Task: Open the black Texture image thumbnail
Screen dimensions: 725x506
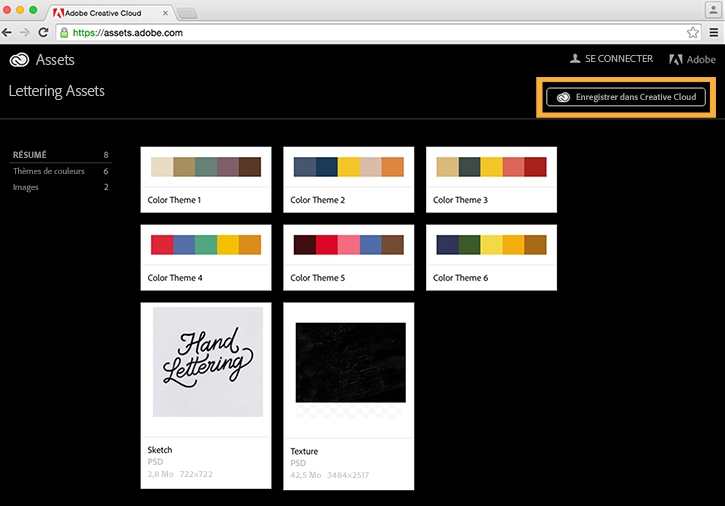Action: 350,363
